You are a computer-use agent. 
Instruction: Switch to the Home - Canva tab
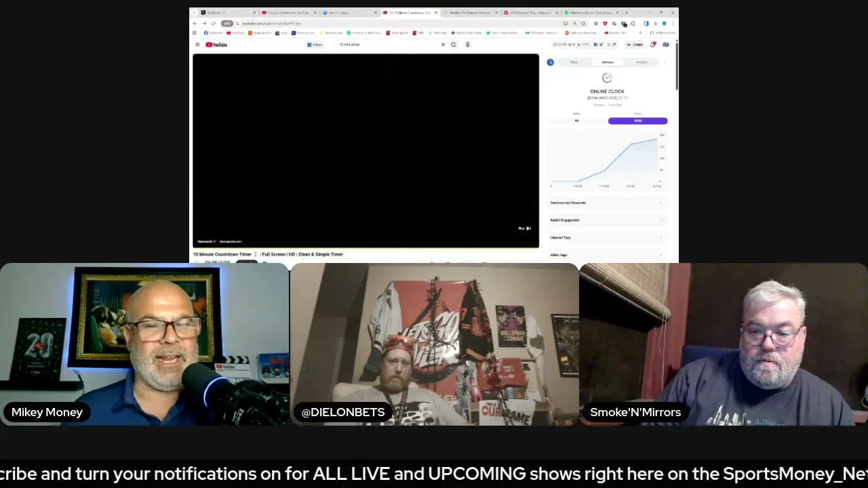(350, 12)
